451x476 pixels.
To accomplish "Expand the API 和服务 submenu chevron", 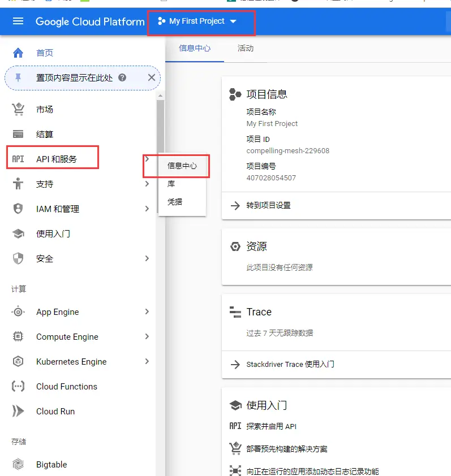I will click(147, 159).
